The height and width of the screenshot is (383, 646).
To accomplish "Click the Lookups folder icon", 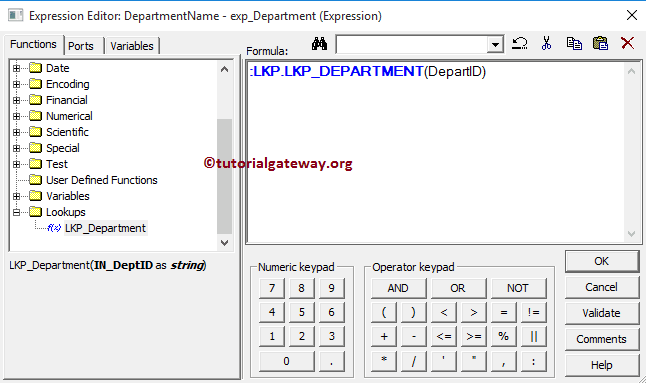I will coord(36,212).
